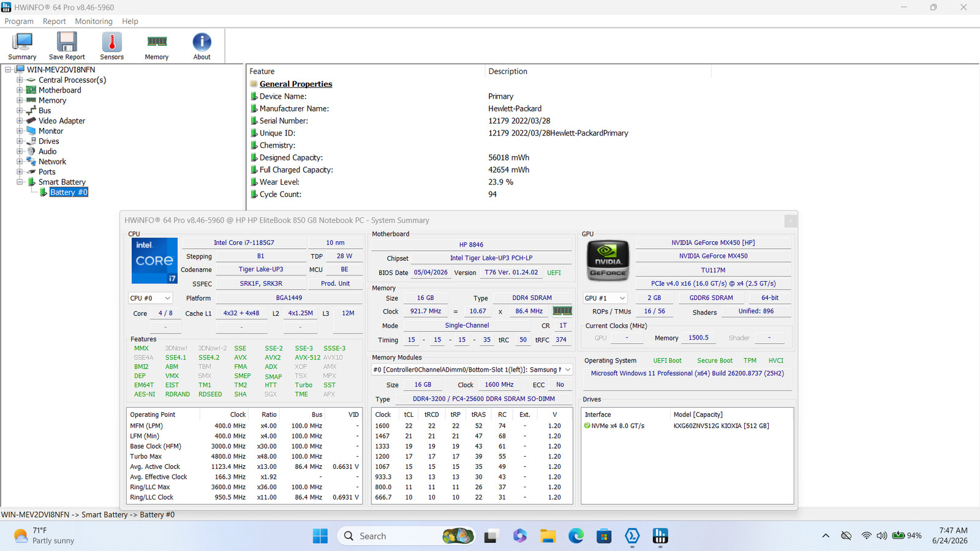Open the GPU #1 selector dropdown
Image resolution: width=980 pixels, height=551 pixels.
[605, 298]
